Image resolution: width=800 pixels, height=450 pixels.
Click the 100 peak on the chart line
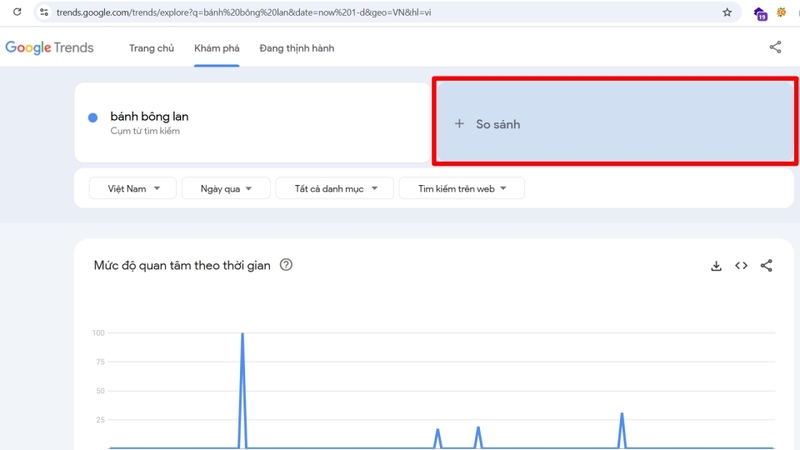pyautogui.click(x=242, y=334)
